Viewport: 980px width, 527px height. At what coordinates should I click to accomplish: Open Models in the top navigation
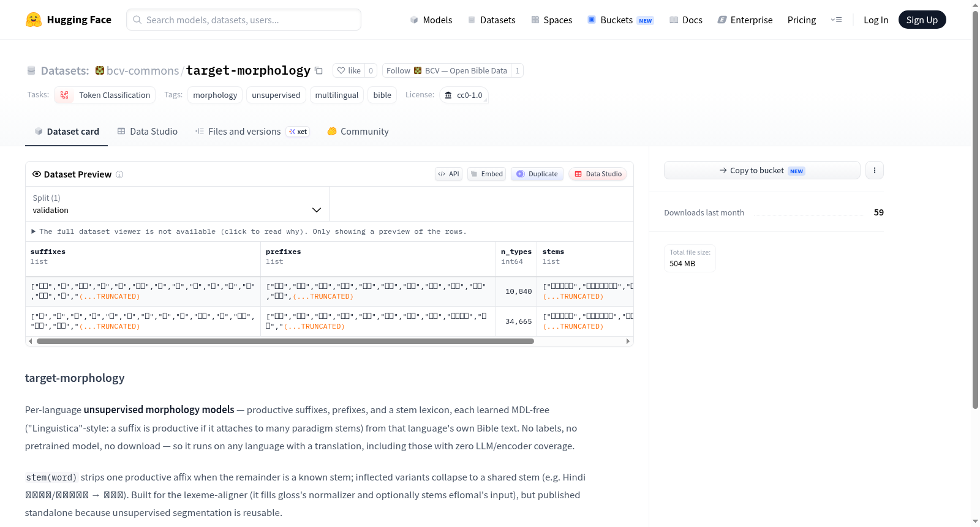[x=431, y=20]
